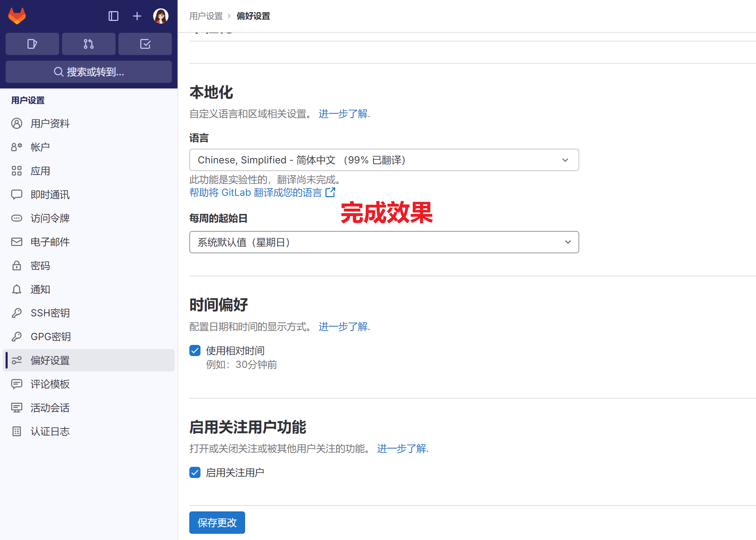Click the search or go to field
This screenshot has height=540, width=756.
(89, 72)
